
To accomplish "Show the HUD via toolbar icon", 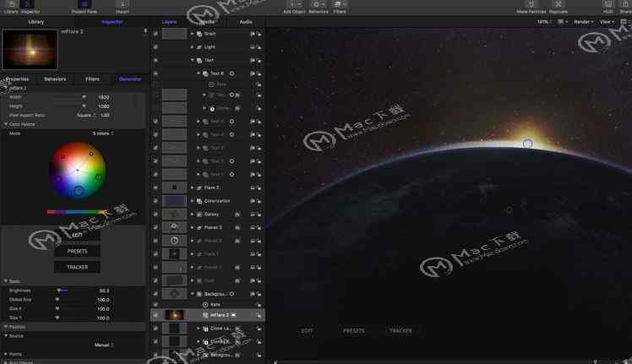I will [607, 4].
